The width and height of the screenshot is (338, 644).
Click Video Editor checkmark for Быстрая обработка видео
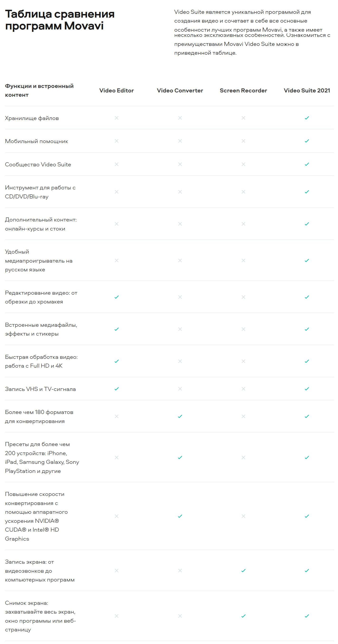tap(116, 361)
